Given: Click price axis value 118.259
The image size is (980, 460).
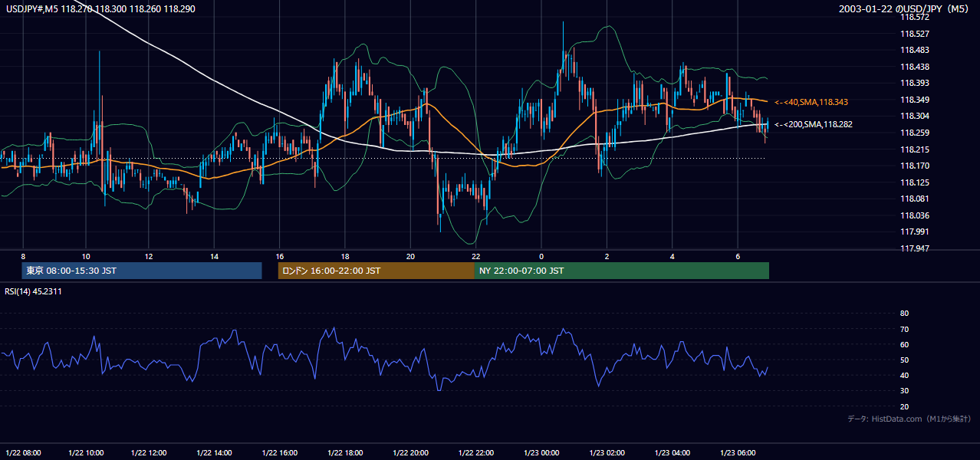Looking at the screenshot, I should click(x=914, y=133).
